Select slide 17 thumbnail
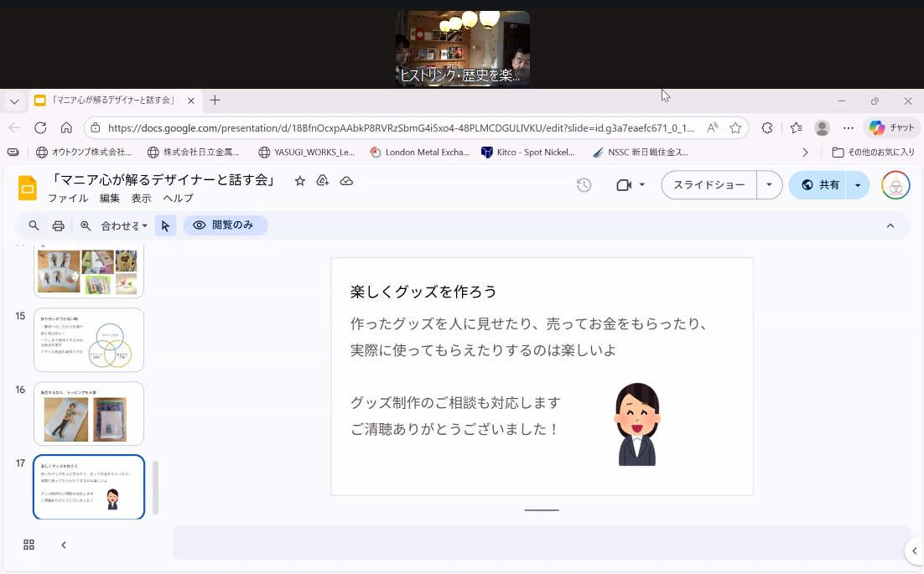924x574 pixels. (89, 487)
